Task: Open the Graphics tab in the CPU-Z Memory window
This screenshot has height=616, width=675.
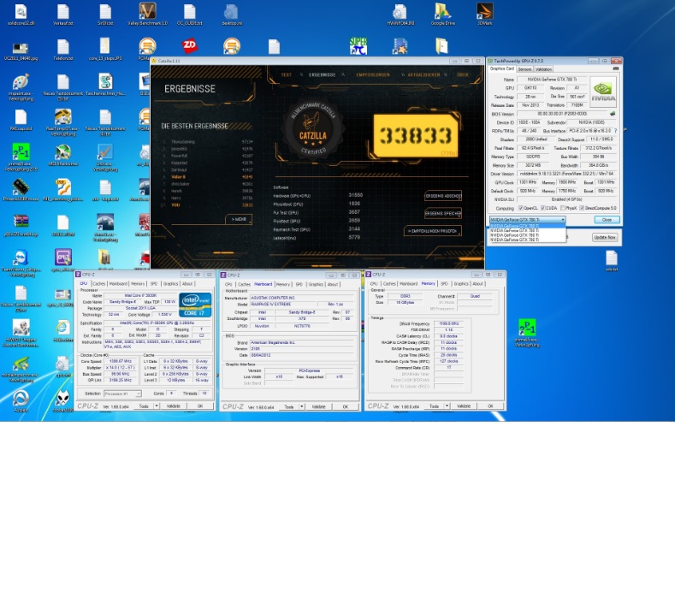Action: [x=461, y=284]
